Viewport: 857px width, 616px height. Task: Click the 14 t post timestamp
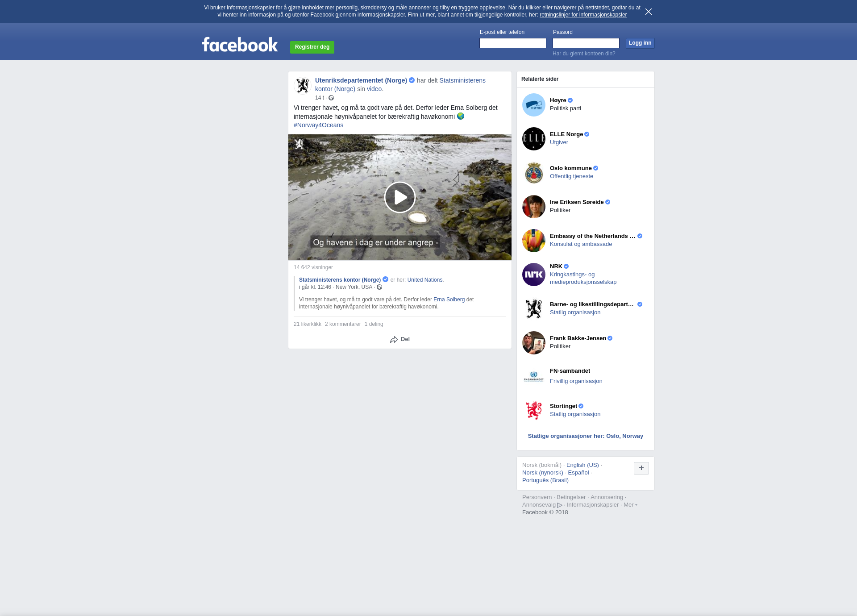pyautogui.click(x=320, y=98)
